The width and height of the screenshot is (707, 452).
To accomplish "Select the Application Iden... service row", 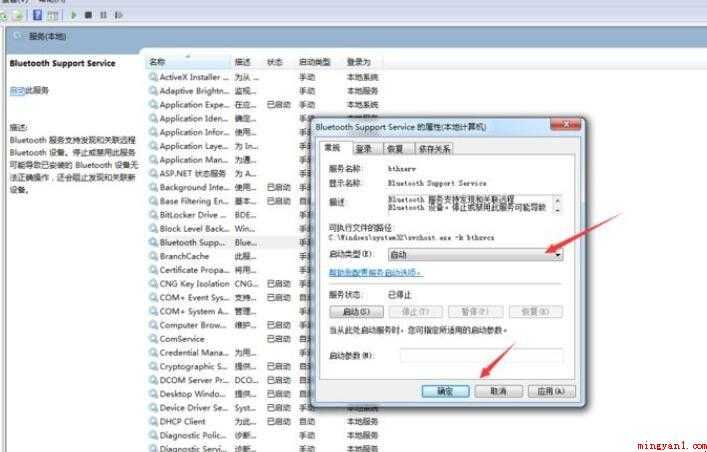I will coord(194,119).
